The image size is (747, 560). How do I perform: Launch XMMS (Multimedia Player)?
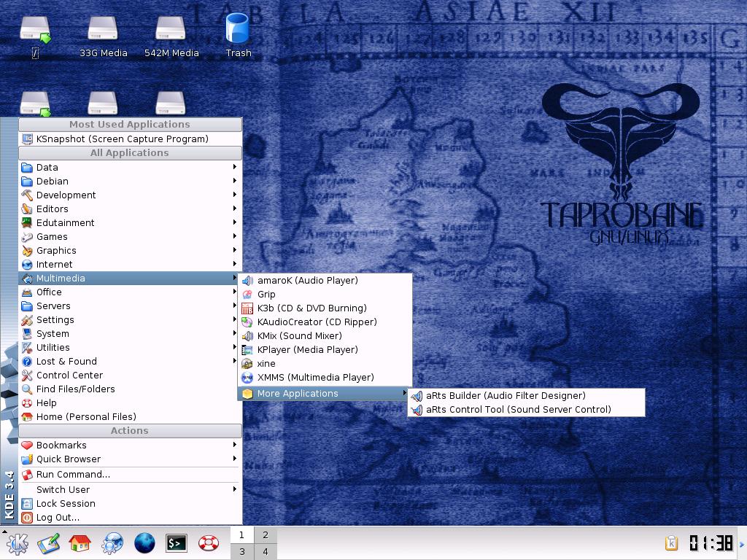point(325,377)
